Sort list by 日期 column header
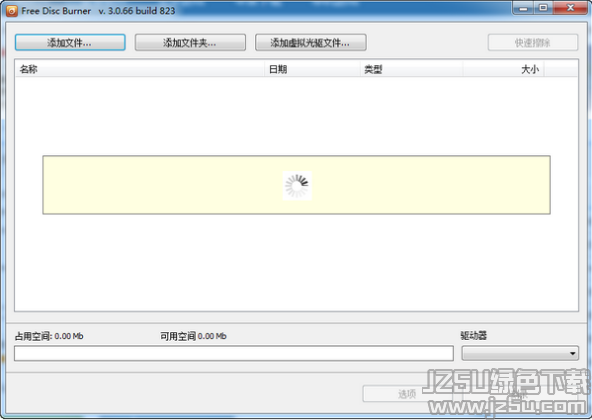 tap(313, 69)
